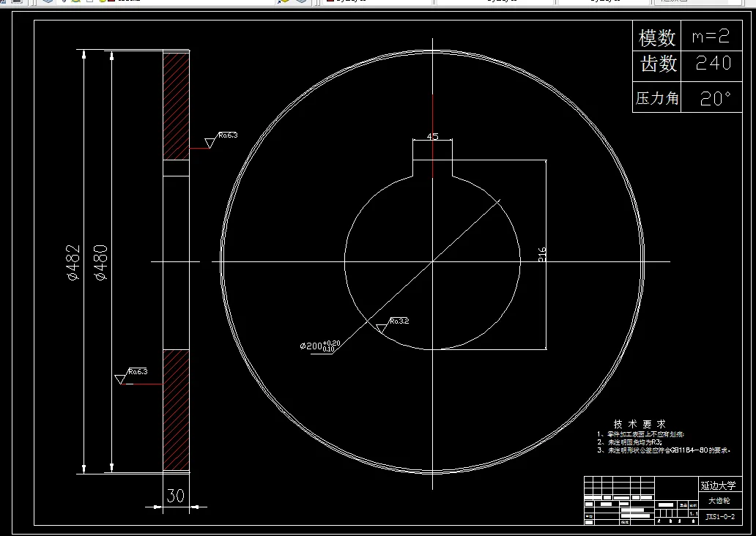Select the GB1184-80 note line 3
Screen dimensions: 756x536
click(x=664, y=450)
